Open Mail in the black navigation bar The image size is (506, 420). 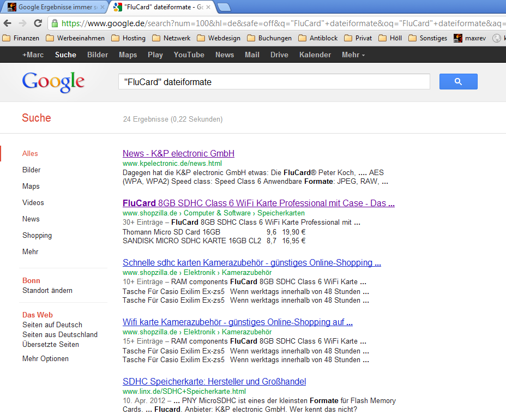(252, 55)
